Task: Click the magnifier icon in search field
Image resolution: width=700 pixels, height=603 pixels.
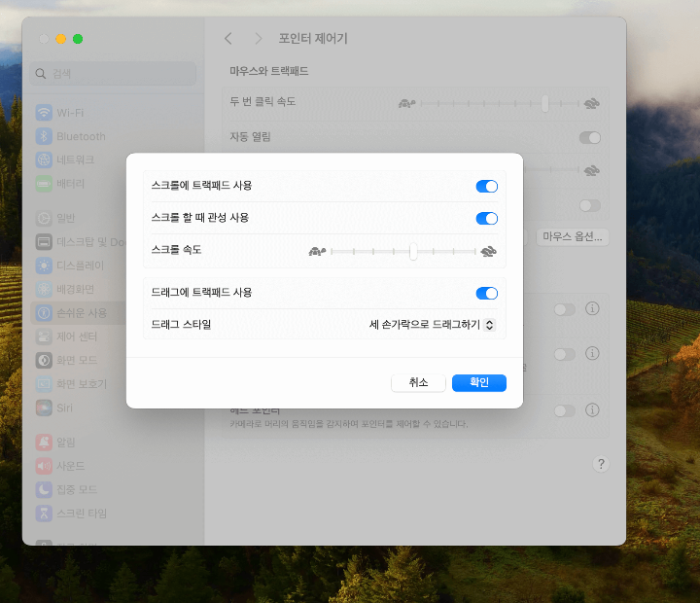Action: [41, 74]
